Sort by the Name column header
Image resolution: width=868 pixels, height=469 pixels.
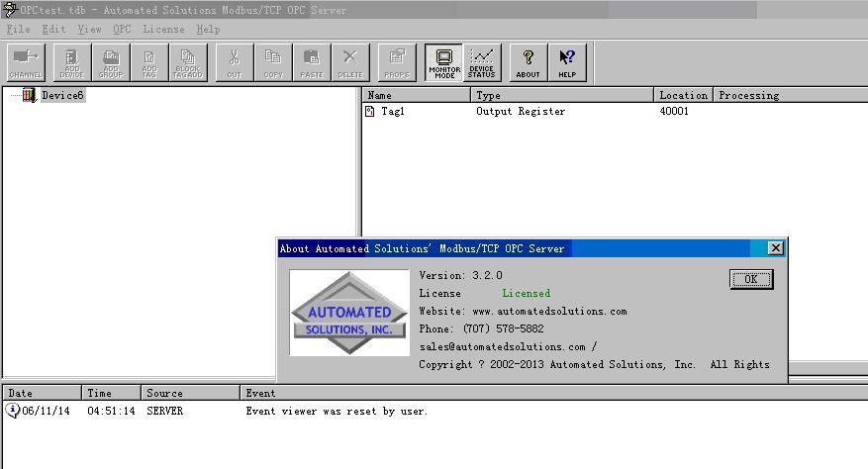(417, 95)
